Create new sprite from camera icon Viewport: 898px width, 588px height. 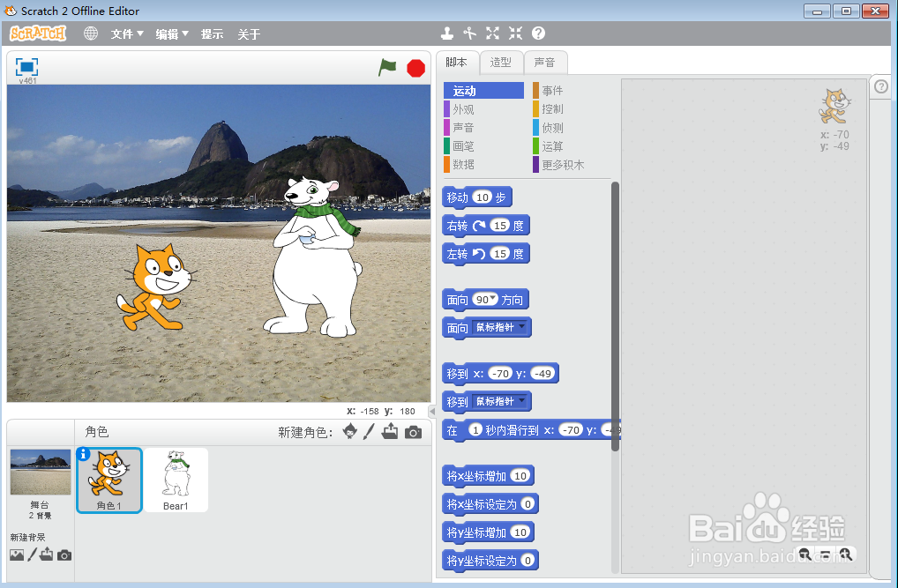413,432
